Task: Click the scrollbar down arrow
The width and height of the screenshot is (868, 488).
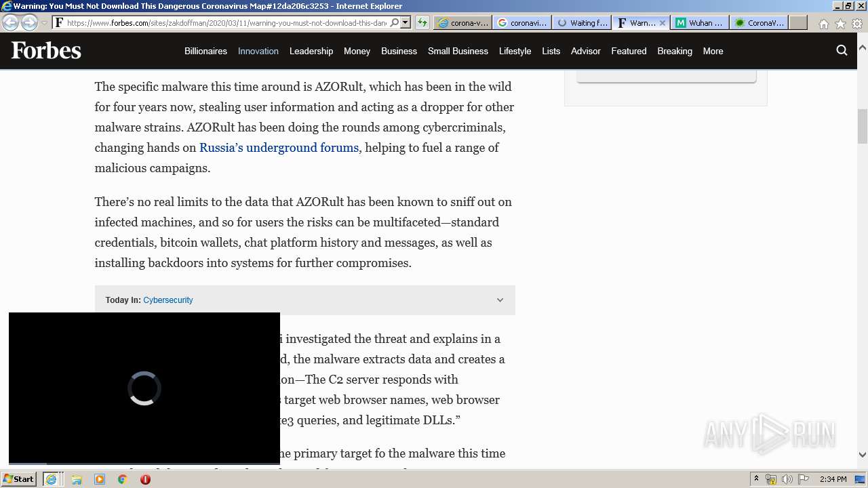Action: coord(863,455)
